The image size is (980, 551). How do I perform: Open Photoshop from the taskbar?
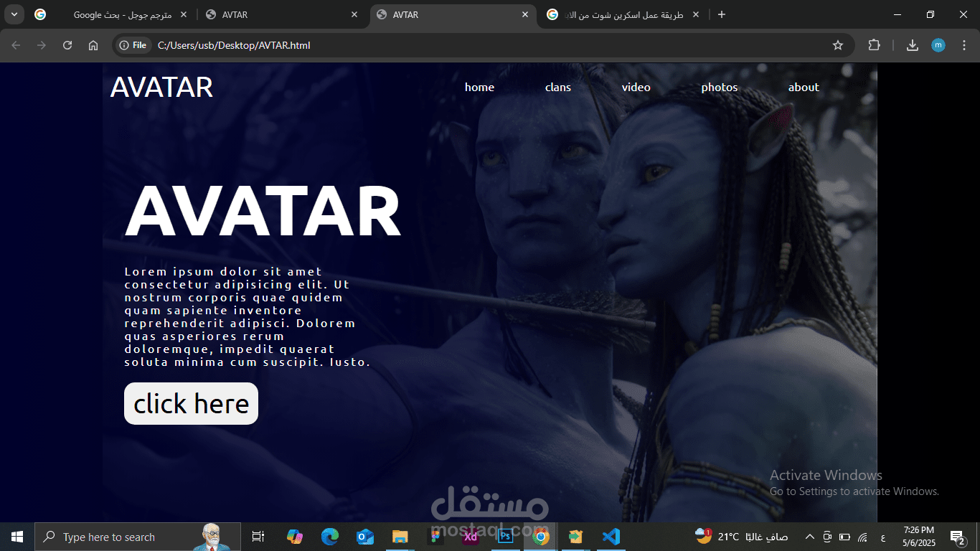click(x=505, y=537)
